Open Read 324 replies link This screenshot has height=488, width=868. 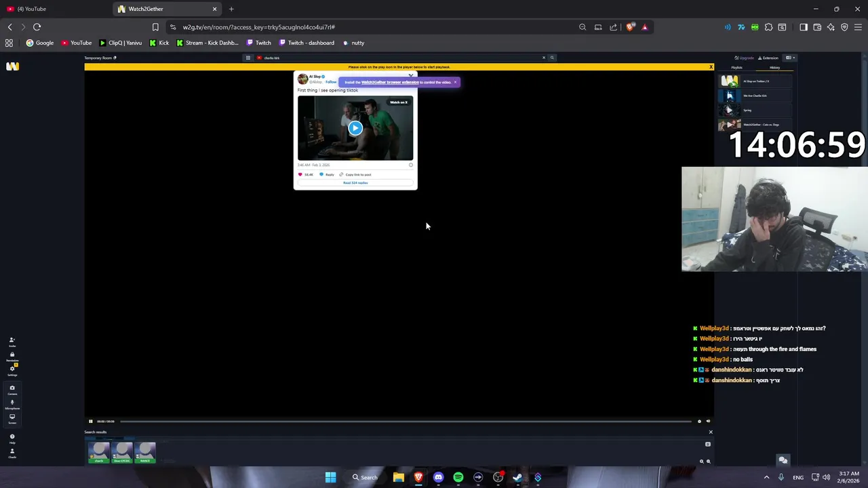[x=355, y=183]
